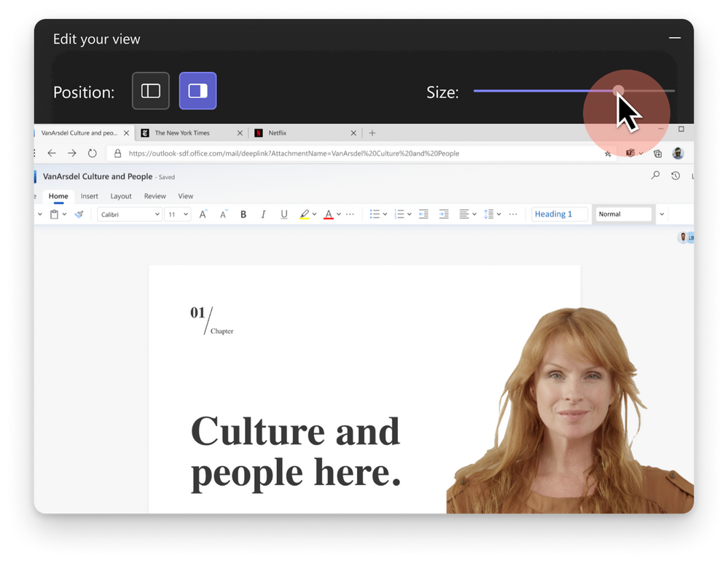This screenshot has height=563, width=728.
Task: Apply yellow text highlight color
Action: click(x=304, y=214)
